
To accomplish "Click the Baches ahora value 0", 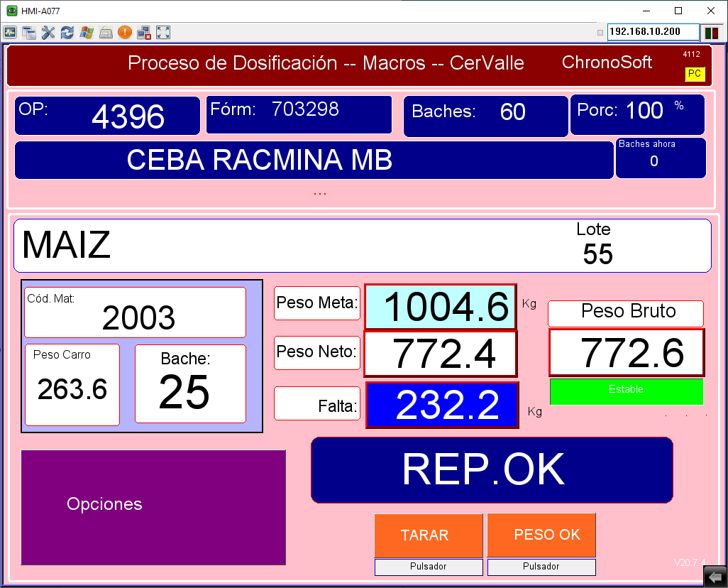I will [x=654, y=161].
